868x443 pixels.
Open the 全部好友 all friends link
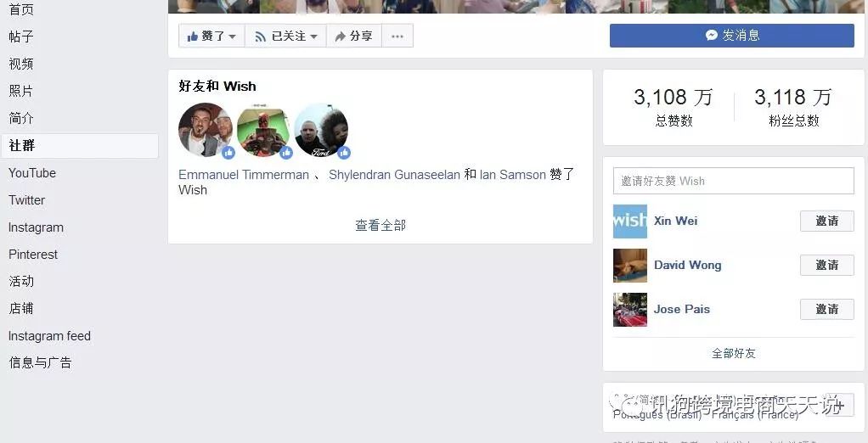(734, 353)
